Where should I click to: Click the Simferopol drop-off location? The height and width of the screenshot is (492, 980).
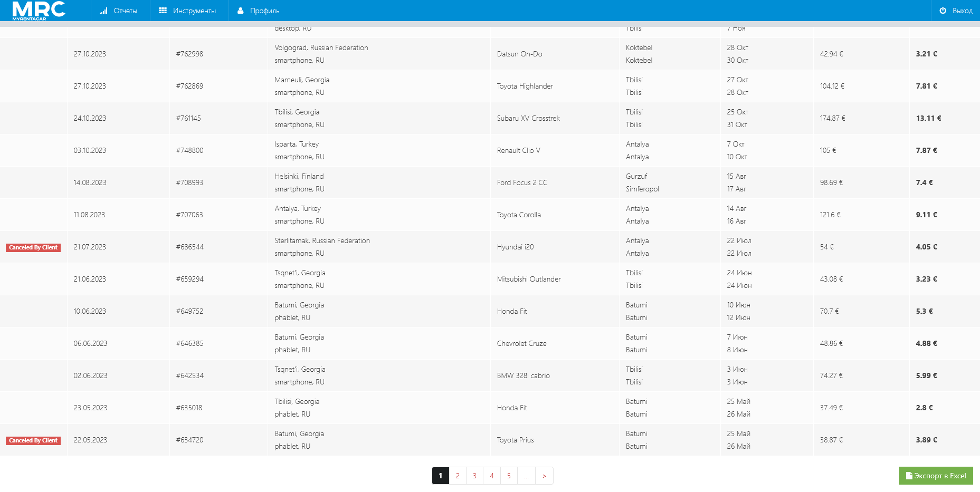point(642,189)
